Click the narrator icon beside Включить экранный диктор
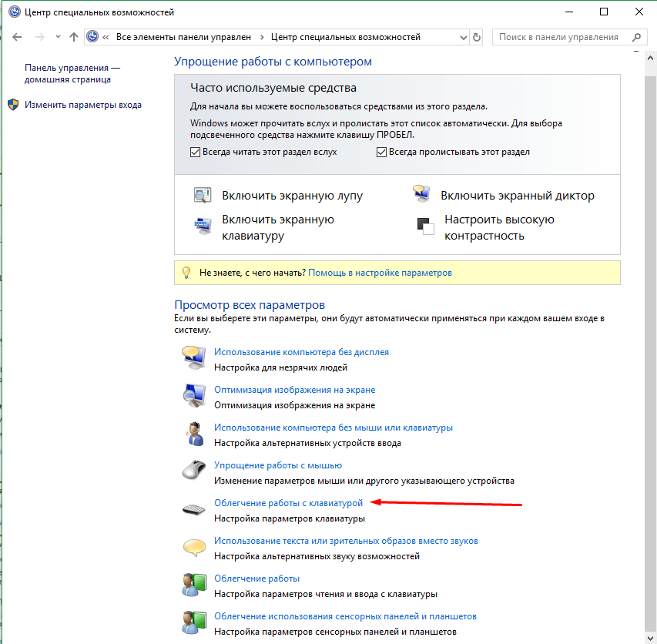The image size is (657, 644). (x=421, y=193)
